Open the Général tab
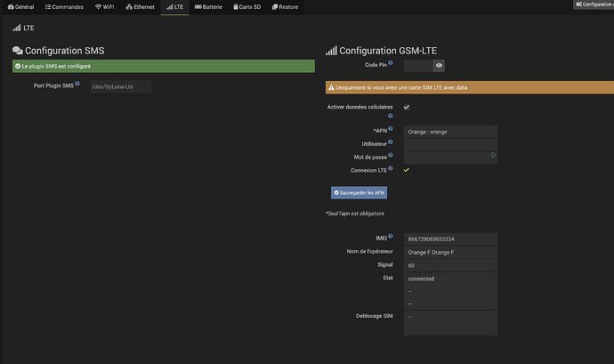614x364 pixels. (x=20, y=7)
